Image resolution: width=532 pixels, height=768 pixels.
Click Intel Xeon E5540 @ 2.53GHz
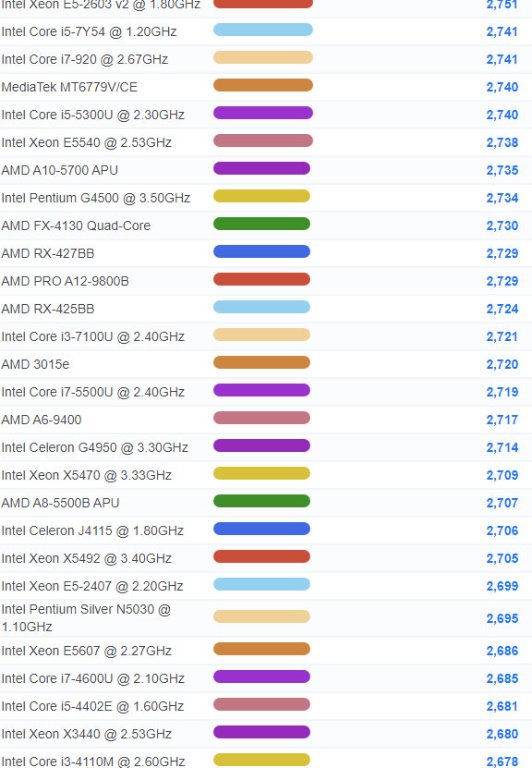(x=87, y=142)
